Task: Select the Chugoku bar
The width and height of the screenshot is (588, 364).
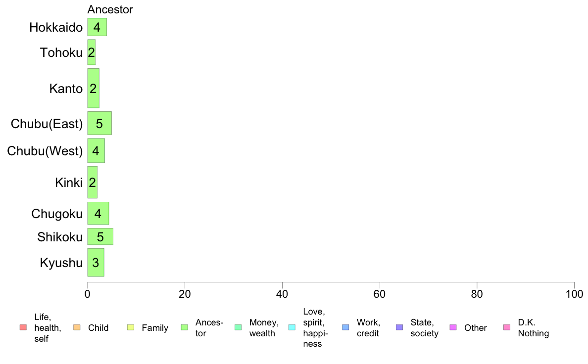Action: [98, 213]
